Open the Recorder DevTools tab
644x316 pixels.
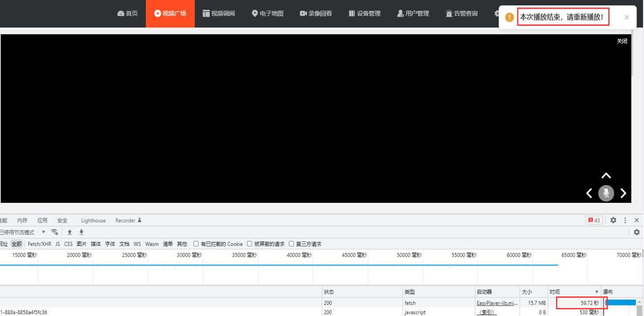pyautogui.click(x=128, y=220)
